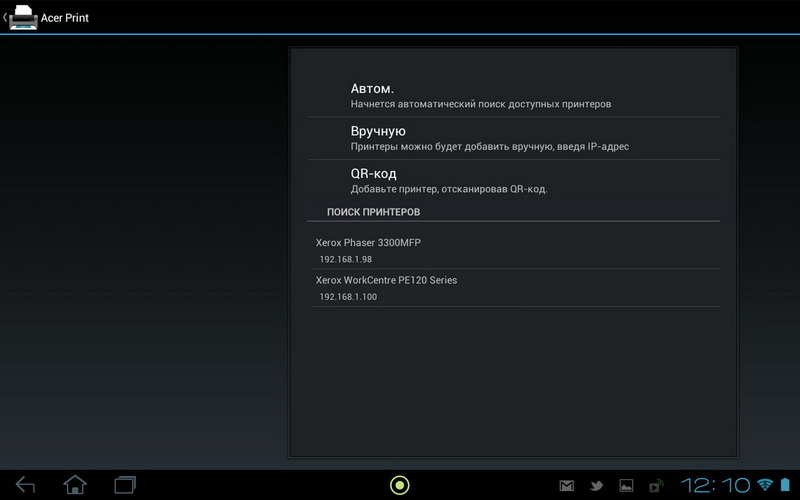
Task: Tap the description mentioning IP-адрес
Action: click(x=490, y=146)
